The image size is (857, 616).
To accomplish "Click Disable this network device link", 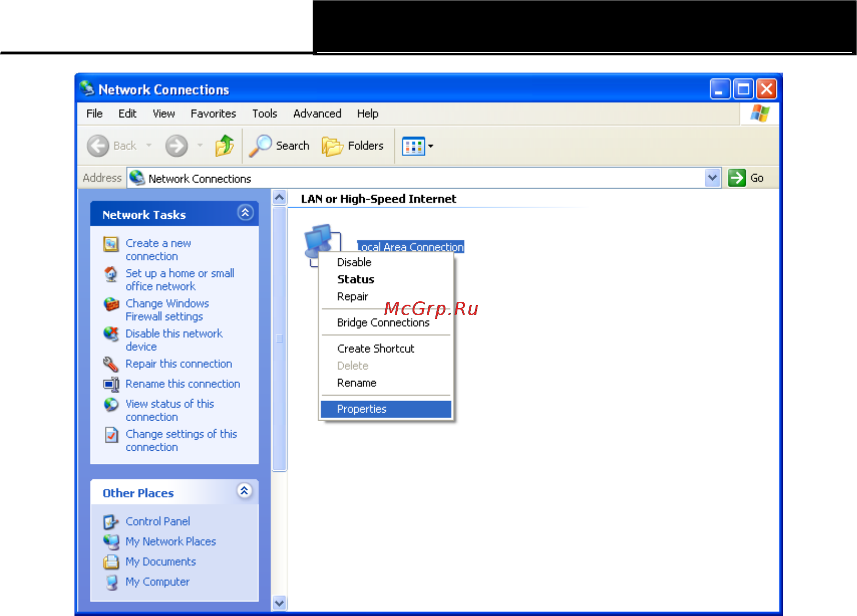I will (x=174, y=340).
